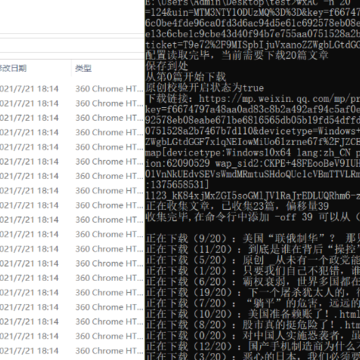Click the 正在下载 (9/20) console line
Screen dimensions: 360x360
pos(253,239)
